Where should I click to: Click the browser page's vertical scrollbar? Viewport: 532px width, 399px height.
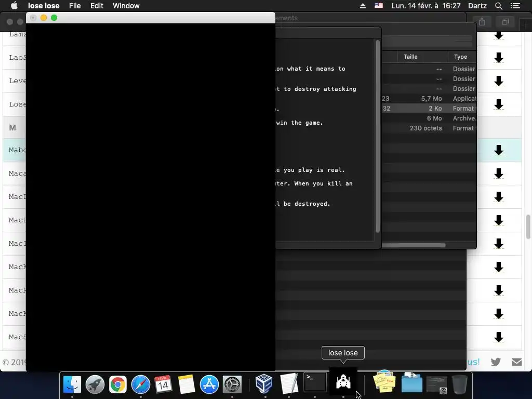[528, 227]
